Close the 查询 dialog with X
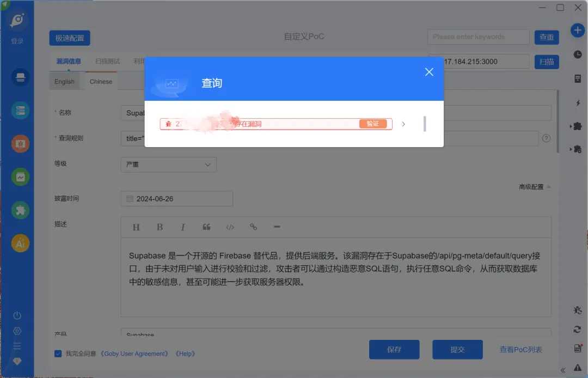Screen dimensions: 588x378 429,72
